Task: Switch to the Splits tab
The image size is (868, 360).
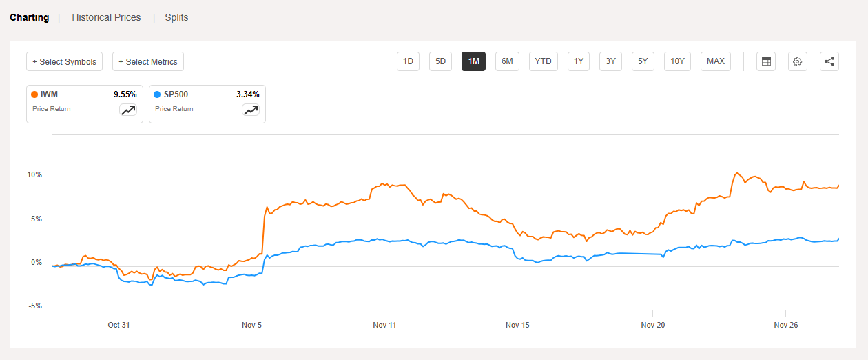Action: (x=176, y=17)
